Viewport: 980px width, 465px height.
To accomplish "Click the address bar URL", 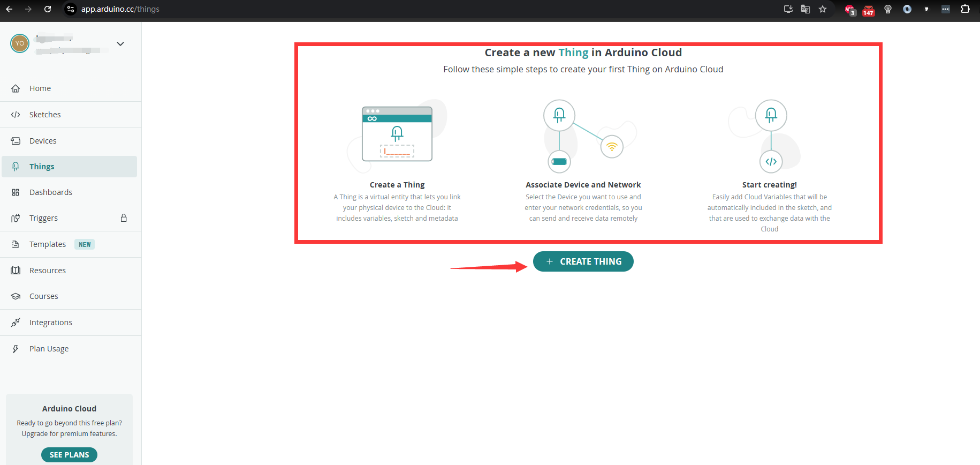I will point(120,9).
